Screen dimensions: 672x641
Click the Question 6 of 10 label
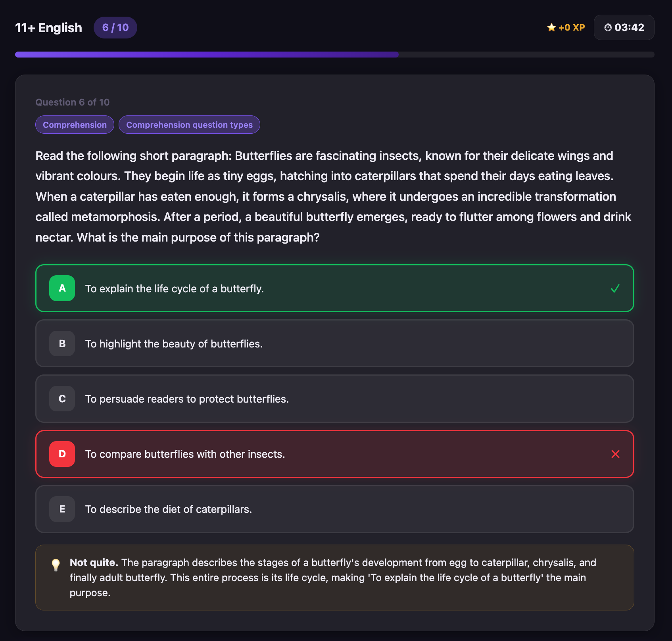click(x=72, y=102)
